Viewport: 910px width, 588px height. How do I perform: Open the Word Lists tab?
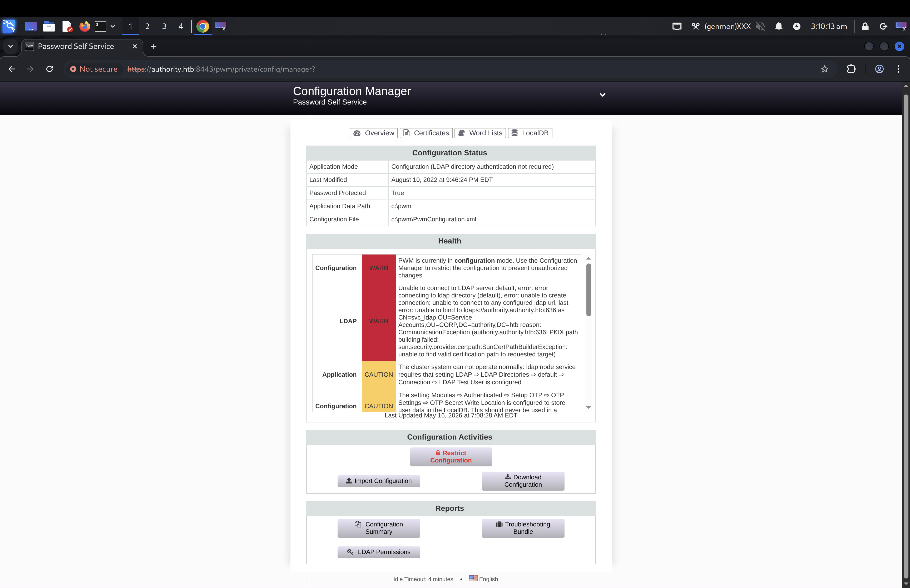[480, 133]
